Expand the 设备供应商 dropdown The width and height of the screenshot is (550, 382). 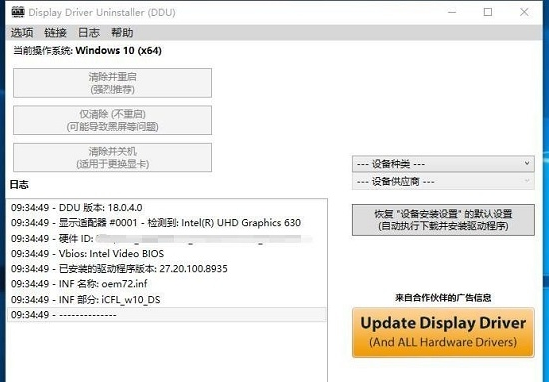pyautogui.click(x=443, y=182)
